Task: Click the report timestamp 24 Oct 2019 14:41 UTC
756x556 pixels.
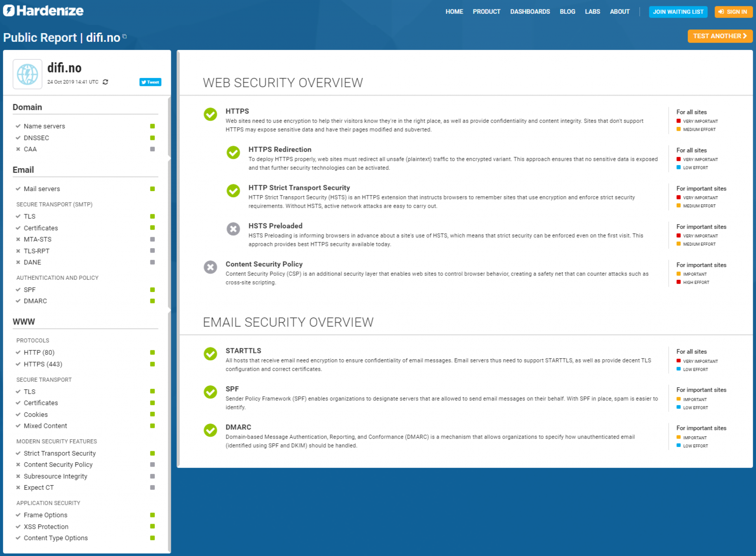Action: coord(73,82)
